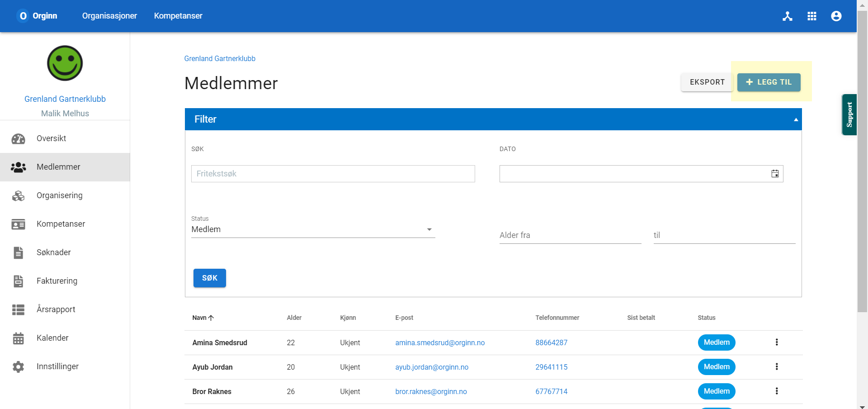Image resolution: width=868 pixels, height=409 pixels.
Task: Open the user account icon
Action: [836, 16]
